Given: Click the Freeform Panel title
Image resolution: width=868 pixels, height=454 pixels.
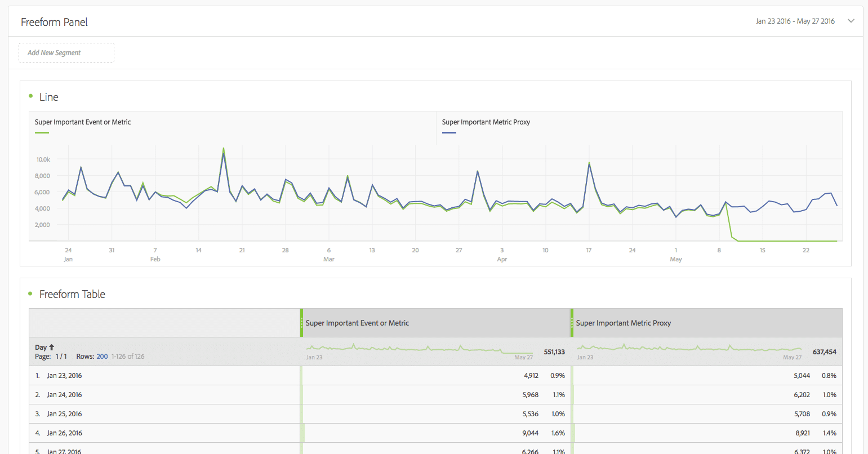Looking at the screenshot, I should [54, 22].
